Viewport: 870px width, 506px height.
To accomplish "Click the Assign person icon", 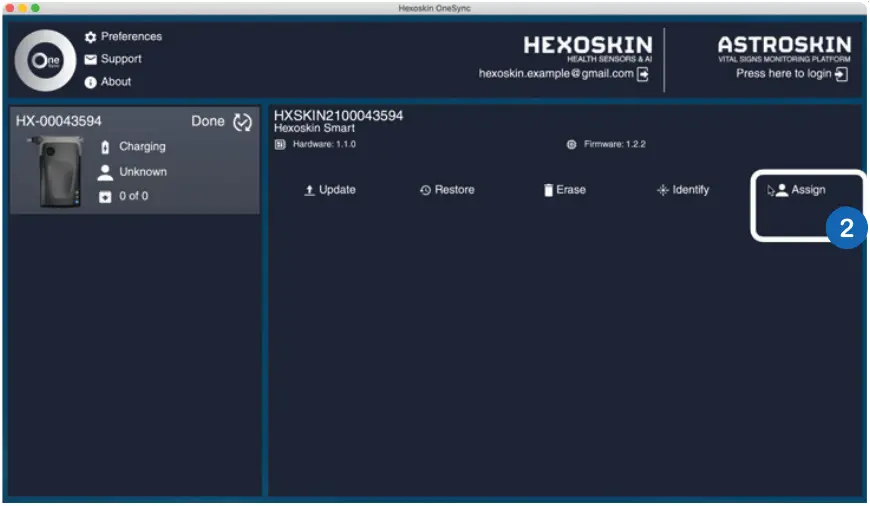I will pos(782,190).
